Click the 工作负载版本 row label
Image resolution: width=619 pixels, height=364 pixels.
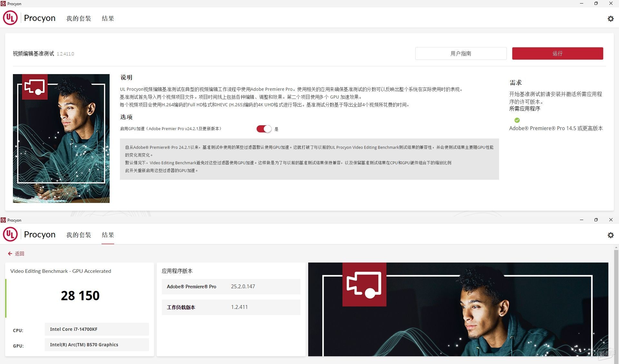(181, 307)
